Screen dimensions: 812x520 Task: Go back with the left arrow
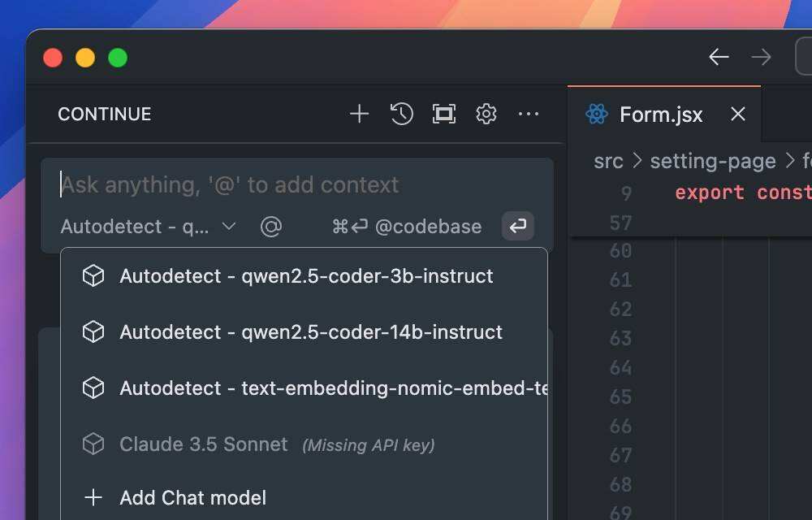(719, 57)
